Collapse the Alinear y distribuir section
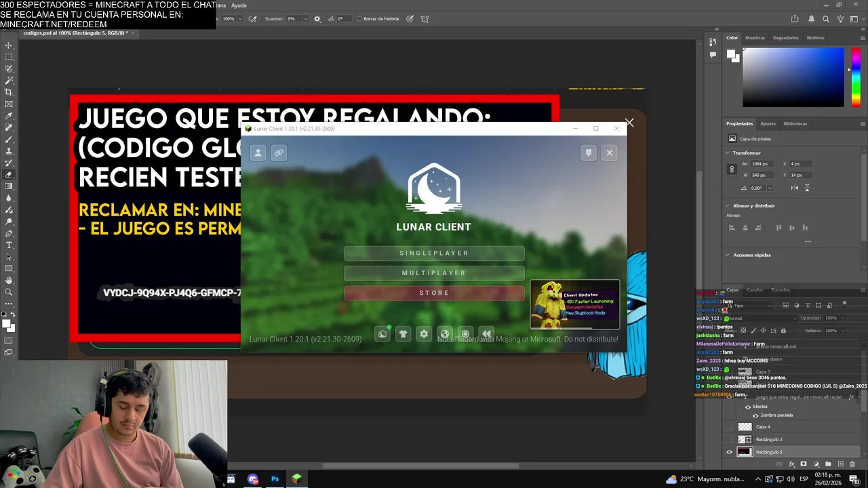The height and width of the screenshot is (488, 868). point(728,205)
